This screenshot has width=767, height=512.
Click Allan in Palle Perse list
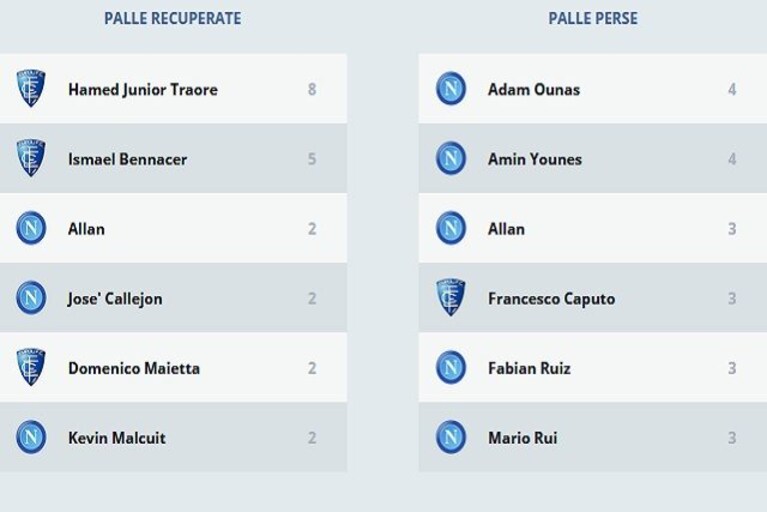tap(506, 229)
